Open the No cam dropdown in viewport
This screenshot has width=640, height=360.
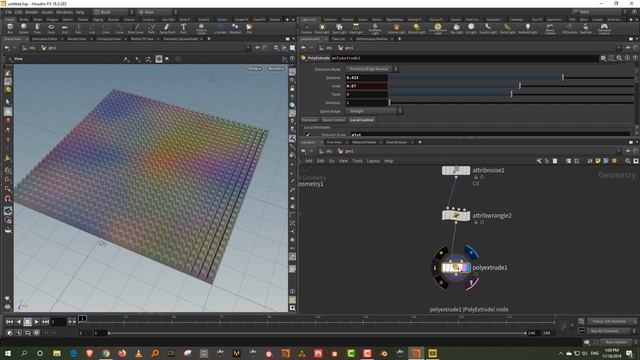coord(276,69)
